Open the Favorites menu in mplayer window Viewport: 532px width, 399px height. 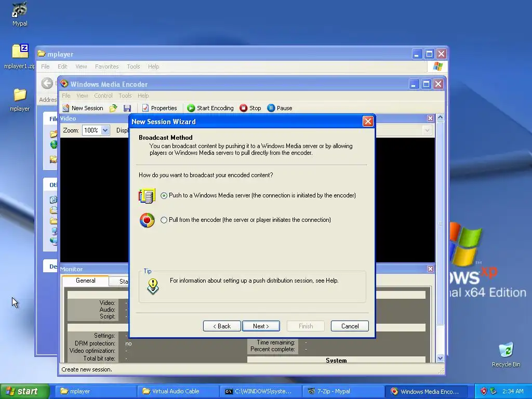pyautogui.click(x=107, y=66)
